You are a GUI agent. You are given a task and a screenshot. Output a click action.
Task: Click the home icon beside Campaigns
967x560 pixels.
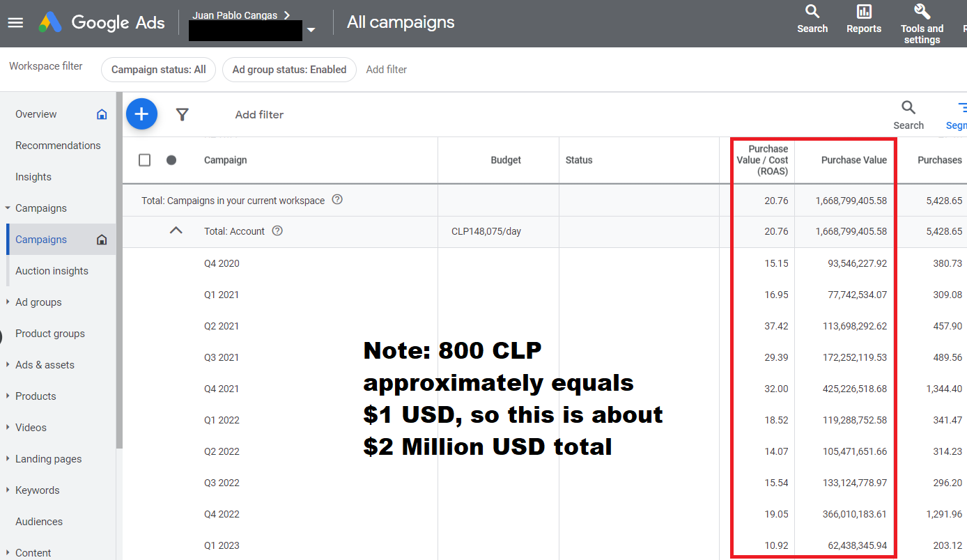pos(102,240)
